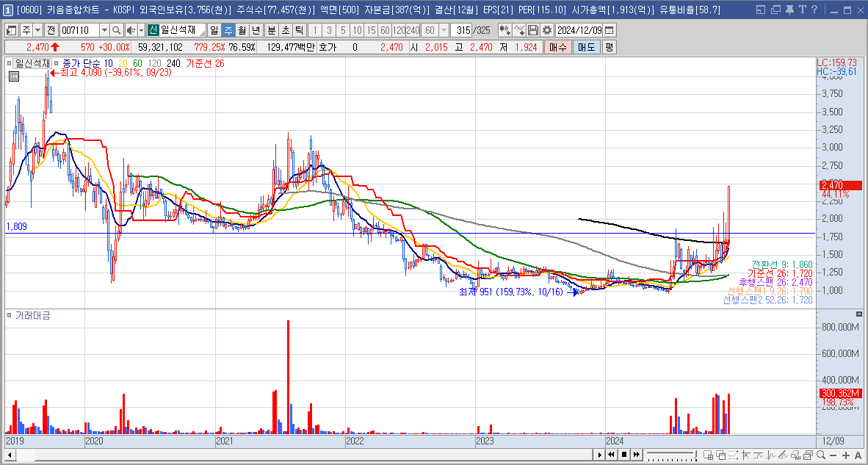Image resolution: width=868 pixels, height=465 pixels.
Task: Click the 12/09 date label on axis
Action: click(833, 441)
